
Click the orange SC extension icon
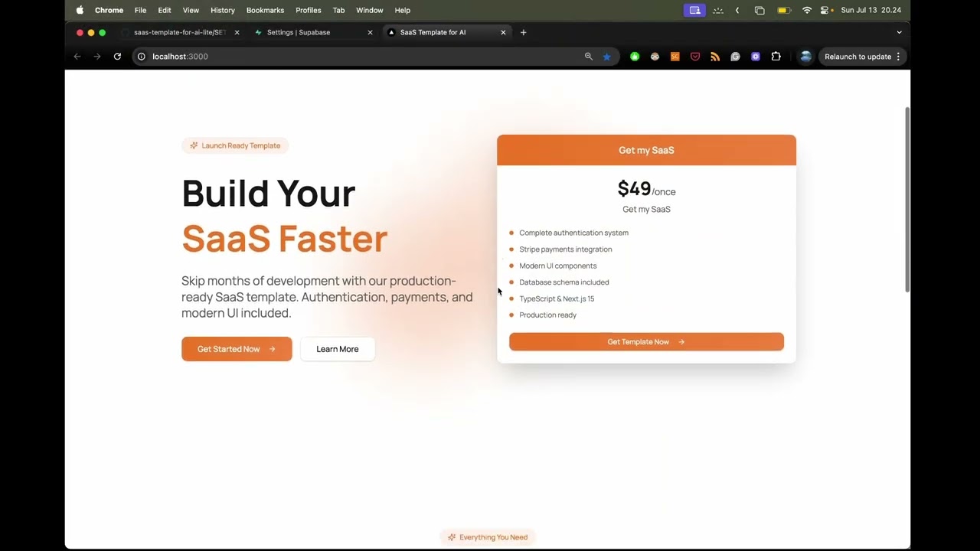(675, 56)
